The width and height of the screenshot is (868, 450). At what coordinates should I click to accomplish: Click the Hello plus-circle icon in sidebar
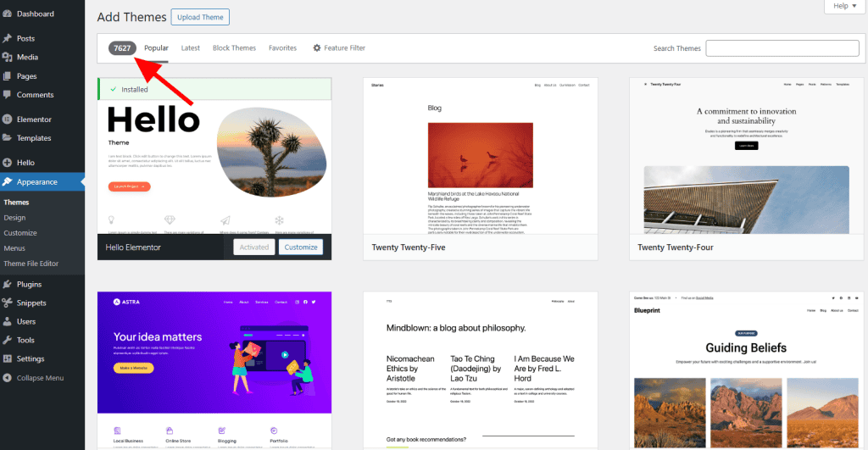[7, 162]
